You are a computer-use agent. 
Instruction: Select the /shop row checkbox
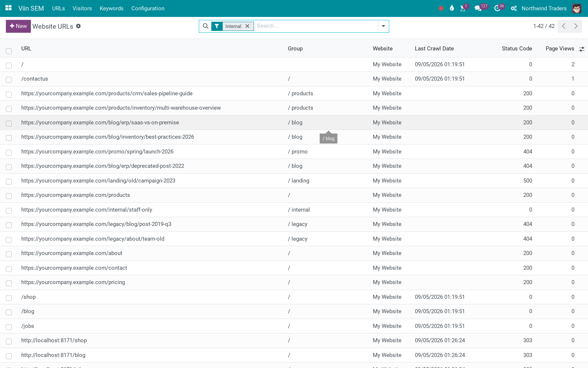coord(9,298)
